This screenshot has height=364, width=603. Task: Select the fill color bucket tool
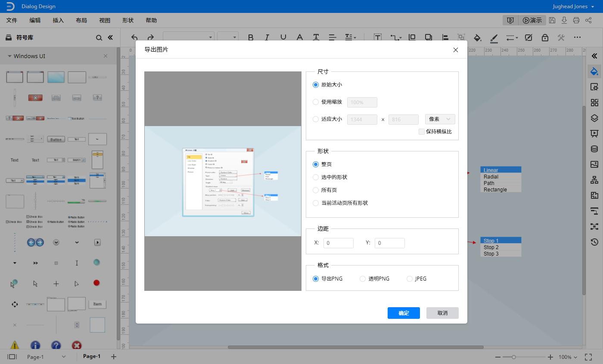click(478, 37)
